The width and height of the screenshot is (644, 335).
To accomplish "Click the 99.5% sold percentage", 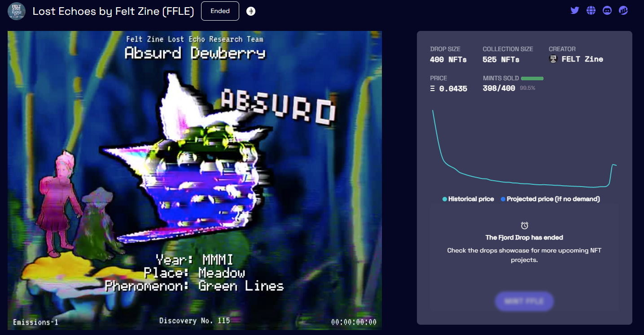I will pos(527,88).
